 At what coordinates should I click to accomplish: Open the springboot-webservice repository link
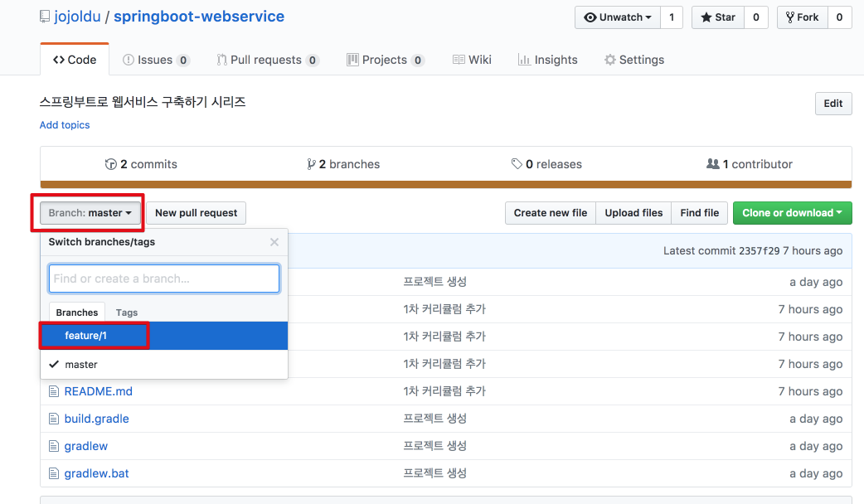(199, 17)
